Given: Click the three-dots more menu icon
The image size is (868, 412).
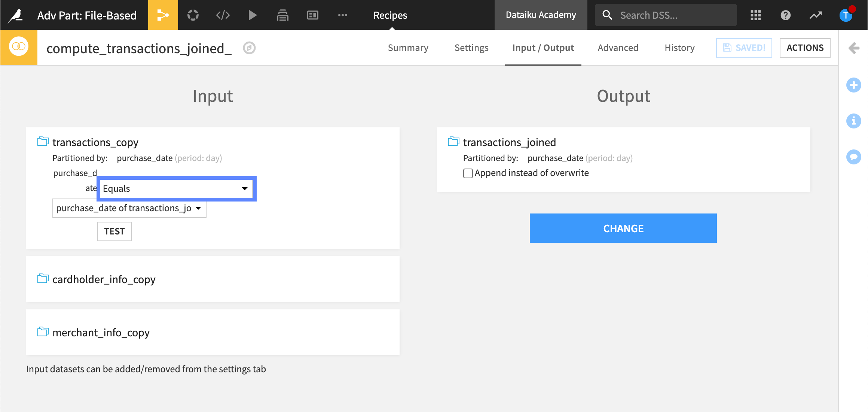Looking at the screenshot, I should point(342,15).
